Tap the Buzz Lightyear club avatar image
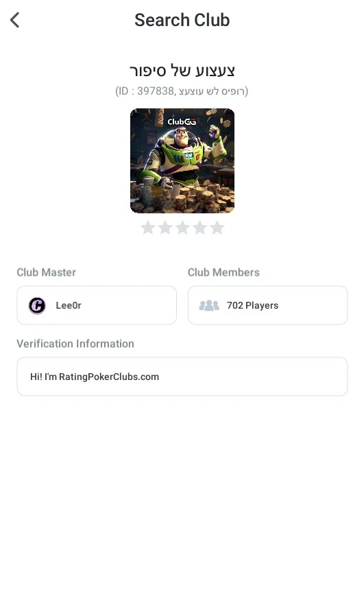Viewport: 364px width, 594px height. [182, 161]
